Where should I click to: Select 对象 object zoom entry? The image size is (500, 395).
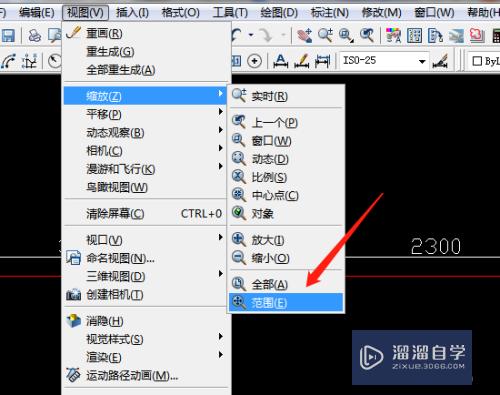coord(286,213)
